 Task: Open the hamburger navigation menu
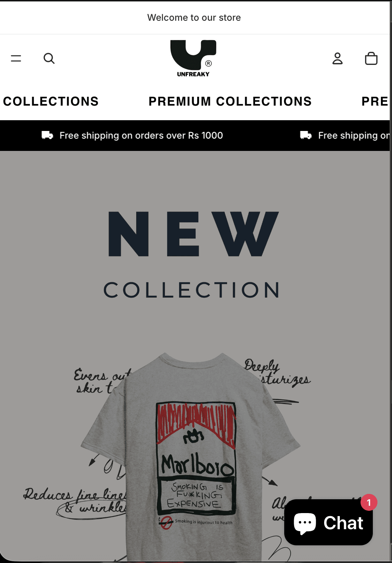point(16,58)
